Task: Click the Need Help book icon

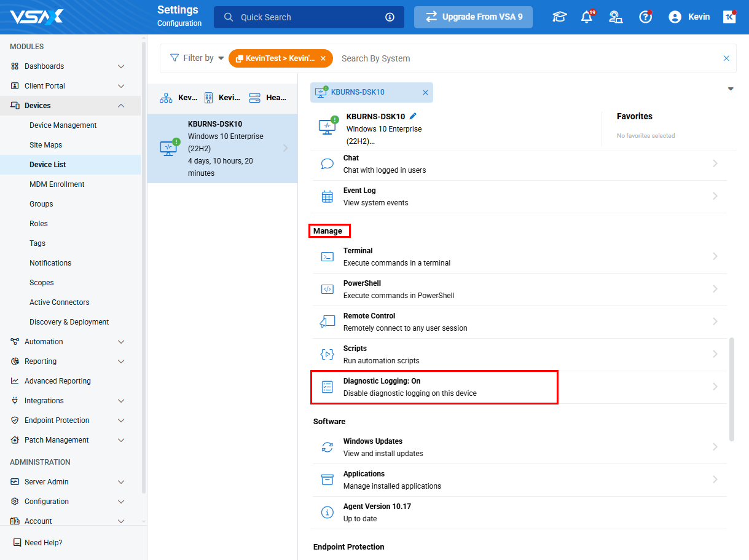Action: coord(17,543)
